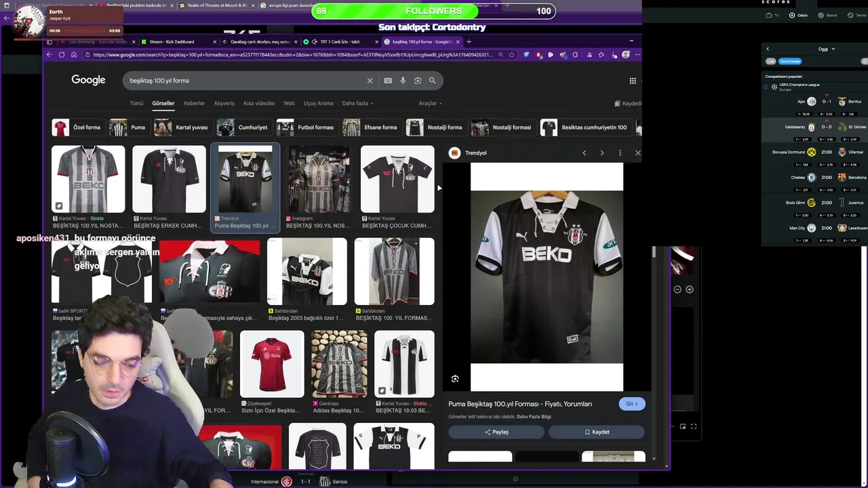Close the Trendyol image preview panel
Screen dimensions: 868x488
click(x=637, y=153)
